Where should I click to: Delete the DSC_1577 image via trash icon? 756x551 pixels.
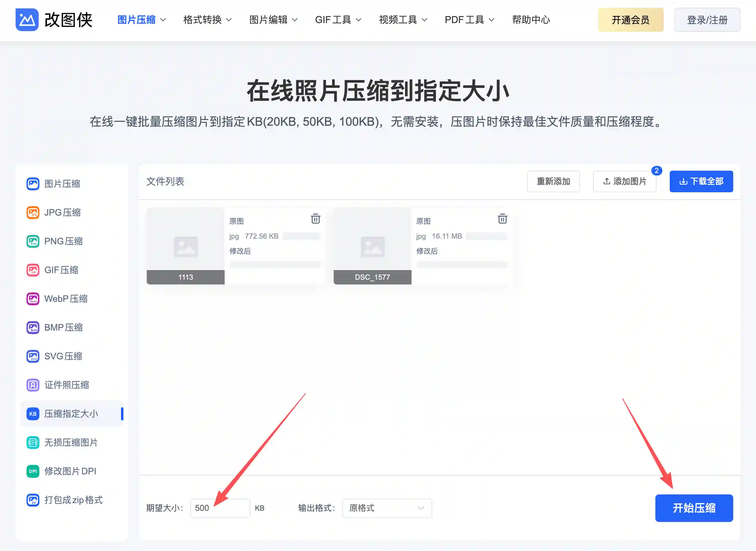(x=502, y=219)
